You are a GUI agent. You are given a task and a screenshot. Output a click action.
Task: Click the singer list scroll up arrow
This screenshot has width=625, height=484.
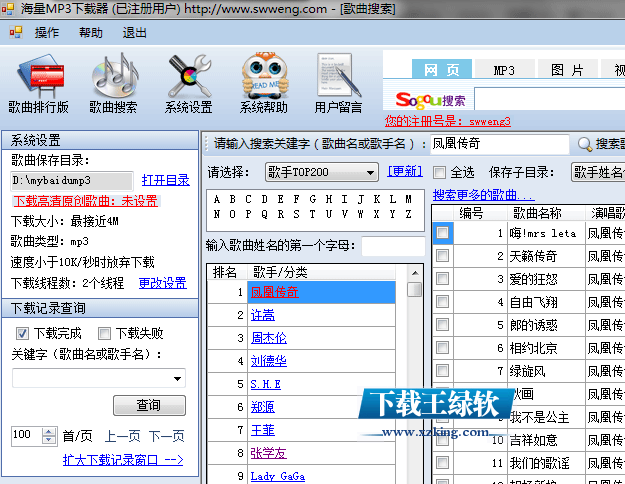point(415,273)
